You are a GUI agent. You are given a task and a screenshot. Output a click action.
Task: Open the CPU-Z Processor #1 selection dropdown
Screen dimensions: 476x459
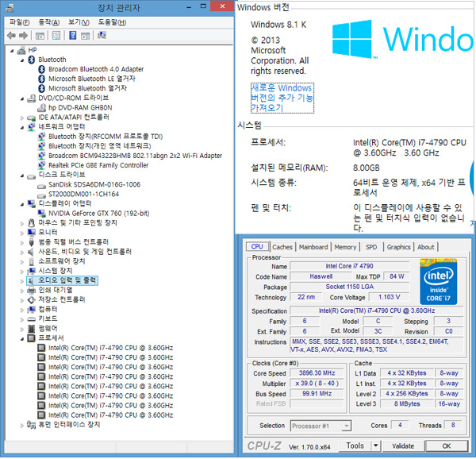click(x=346, y=426)
